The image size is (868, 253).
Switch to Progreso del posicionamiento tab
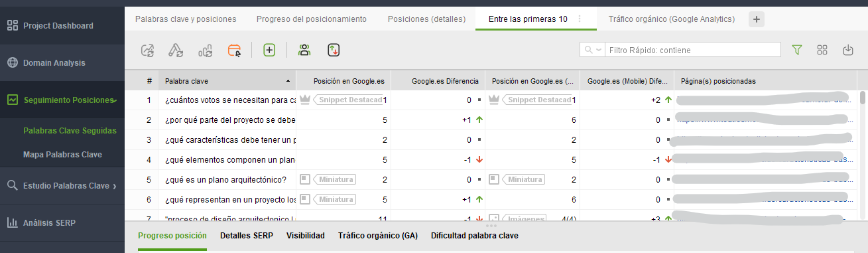tap(311, 19)
